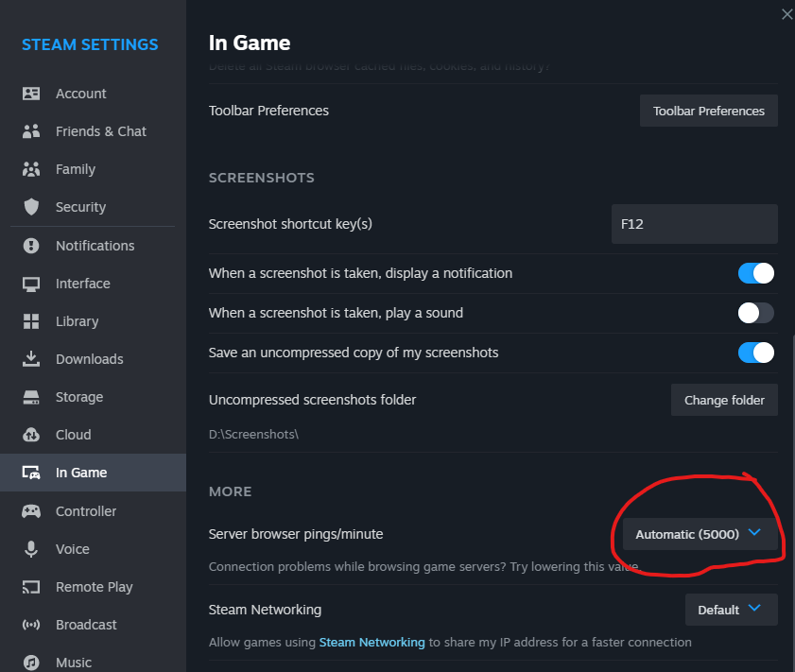Open Notifications settings page
The image size is (795, 672).
click(94, 246)
